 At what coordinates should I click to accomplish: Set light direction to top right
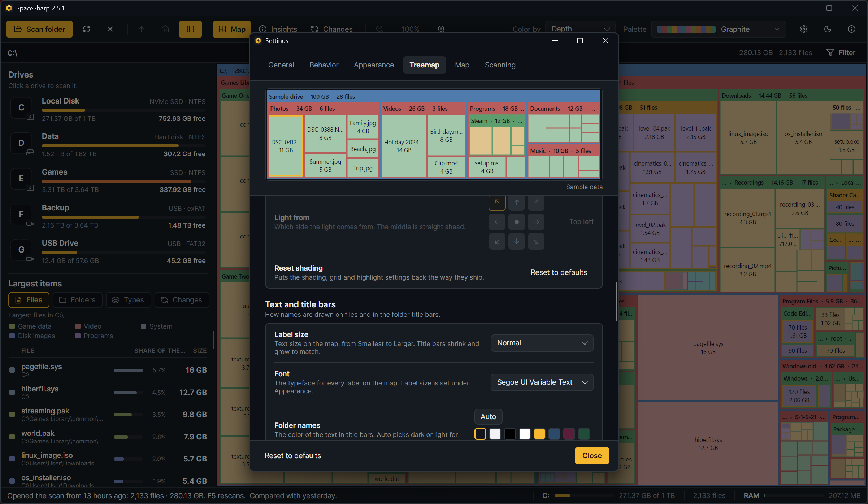tap(536, 202)
